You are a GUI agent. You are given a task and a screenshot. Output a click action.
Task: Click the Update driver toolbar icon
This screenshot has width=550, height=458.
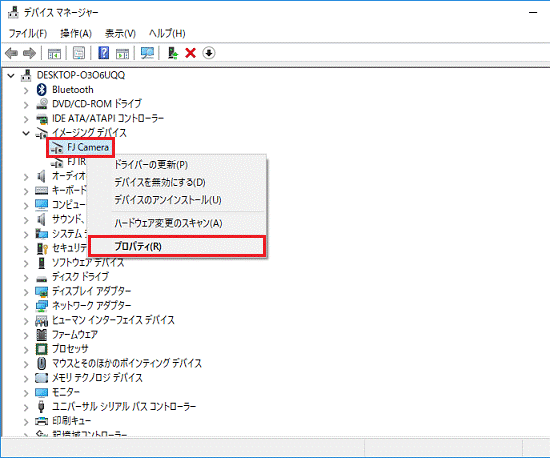(173, 53)
